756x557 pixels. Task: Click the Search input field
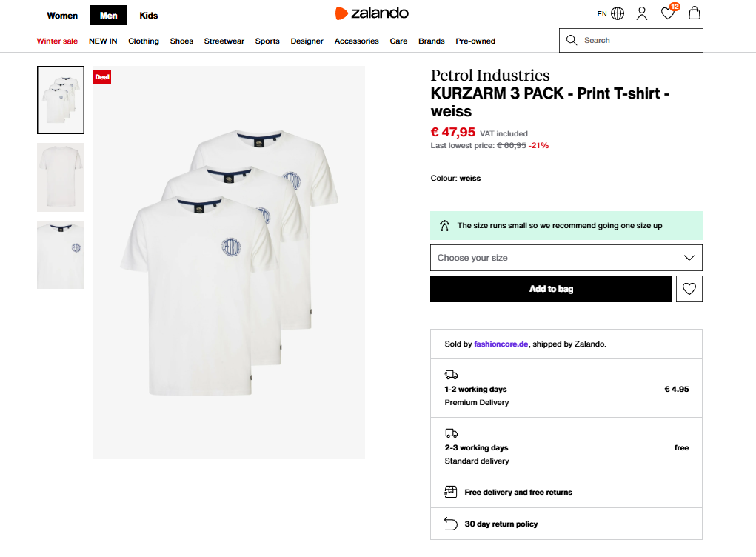[637, 40]
